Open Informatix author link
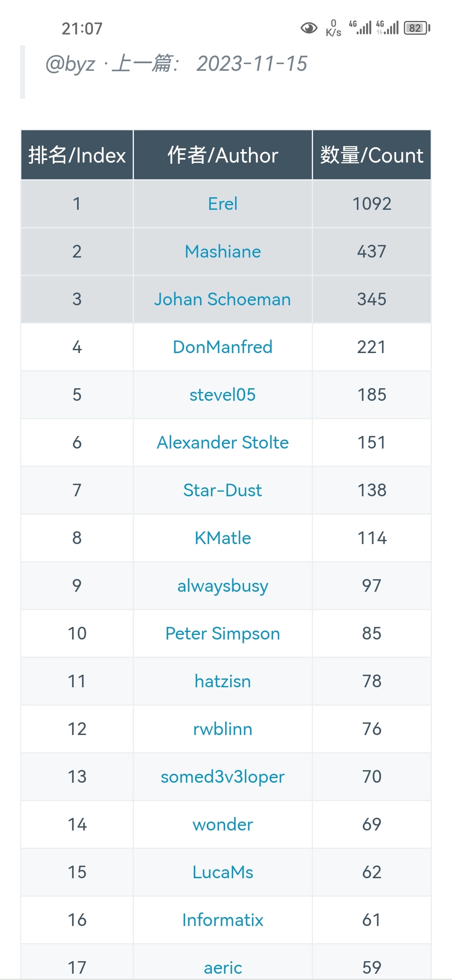Image resolution: width=452 pixels, height=980 pixels. point(223,920)
